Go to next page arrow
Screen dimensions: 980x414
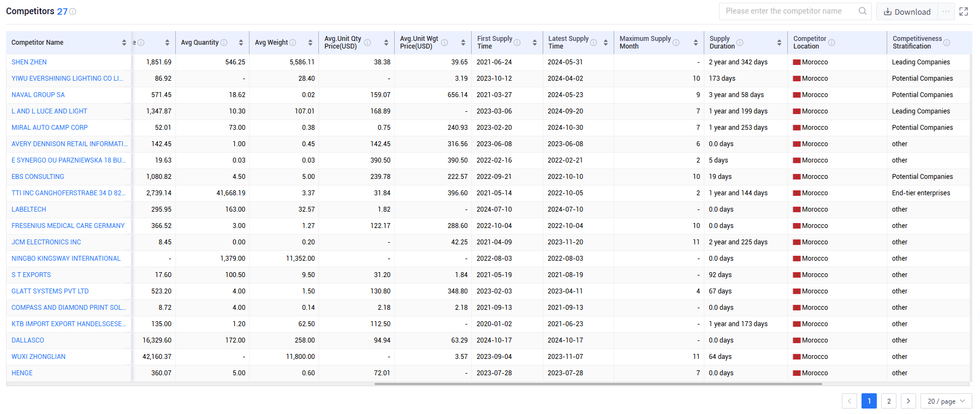click(x=908, y=401)
